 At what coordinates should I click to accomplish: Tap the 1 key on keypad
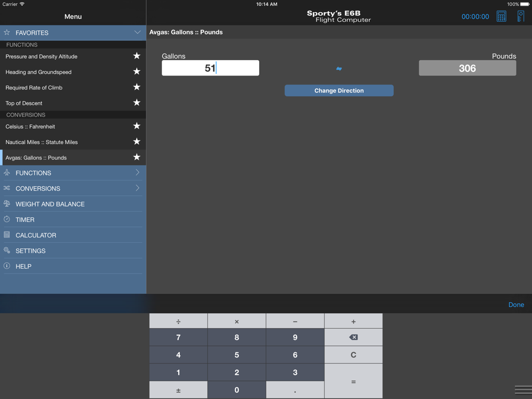coord(178,372)
